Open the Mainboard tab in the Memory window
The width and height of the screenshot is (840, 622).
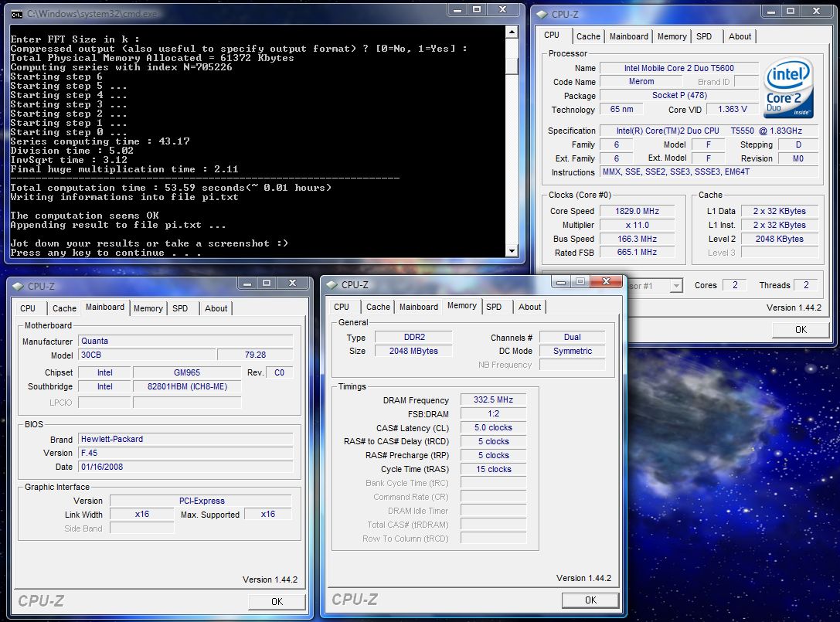(x=419, y=307)
